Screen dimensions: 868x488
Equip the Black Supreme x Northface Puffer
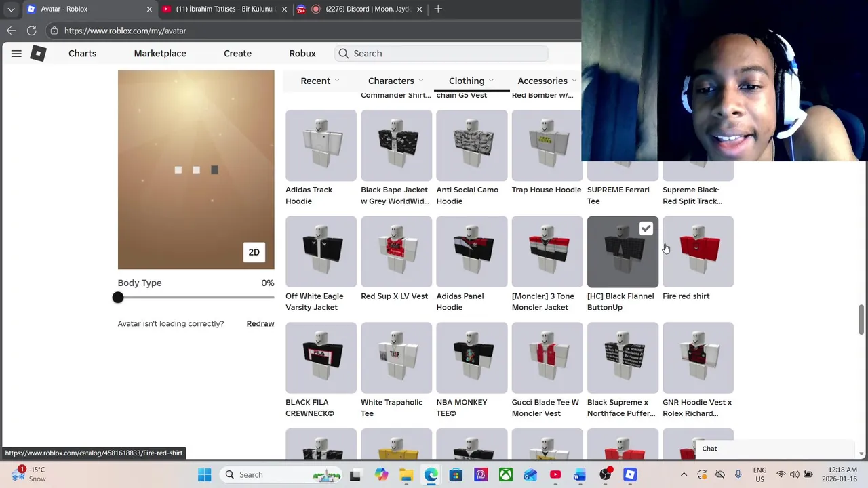623,358
